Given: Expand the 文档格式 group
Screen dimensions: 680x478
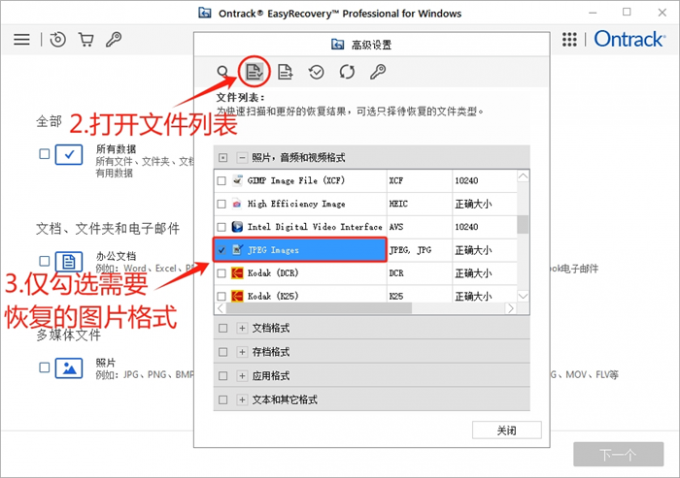Looking at the screenshot, I should click(x=242, y=328).
